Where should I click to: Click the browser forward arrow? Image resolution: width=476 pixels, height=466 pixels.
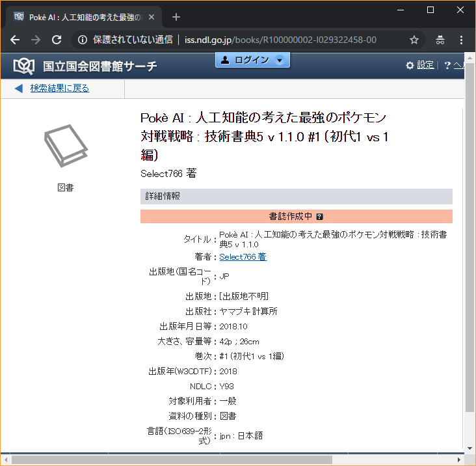coord(36,40)
